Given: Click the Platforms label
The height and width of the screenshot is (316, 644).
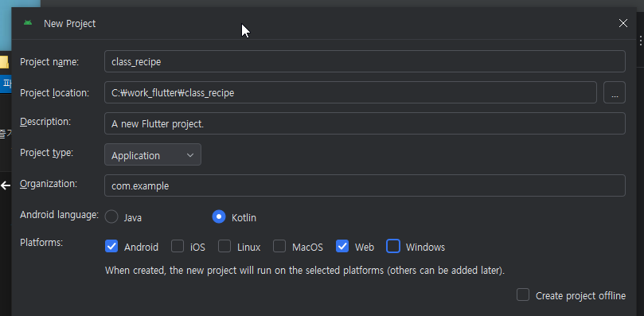Looking at the screenshot, I should [x=41, y=243].
